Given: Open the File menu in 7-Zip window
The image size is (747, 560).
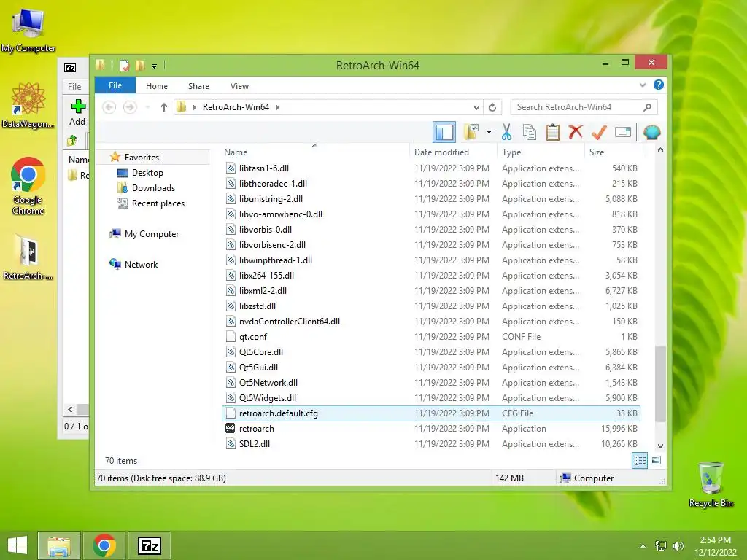Looking at the screenshot, I should pos(74,86).
